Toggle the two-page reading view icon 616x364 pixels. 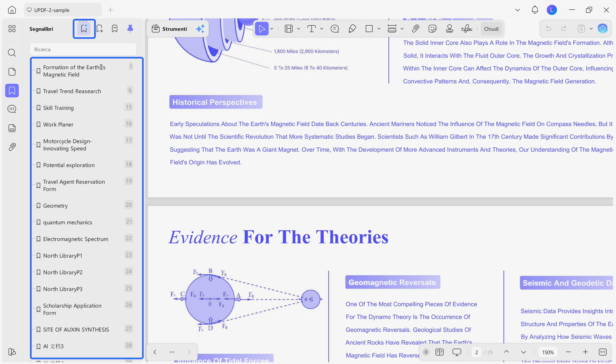coord(439,352)
